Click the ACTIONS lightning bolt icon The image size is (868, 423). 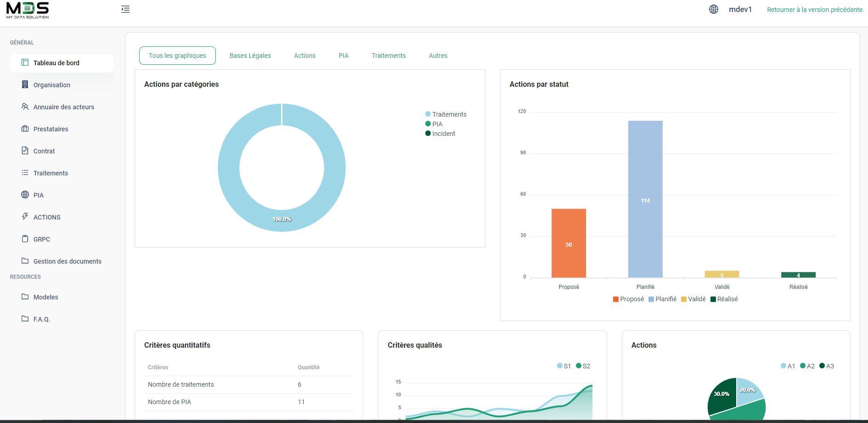point(25,216)
